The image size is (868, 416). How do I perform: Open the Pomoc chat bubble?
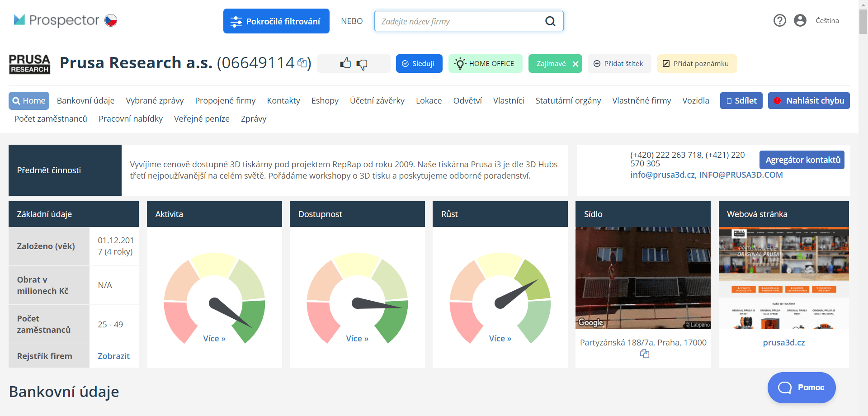tap(802, 388)
